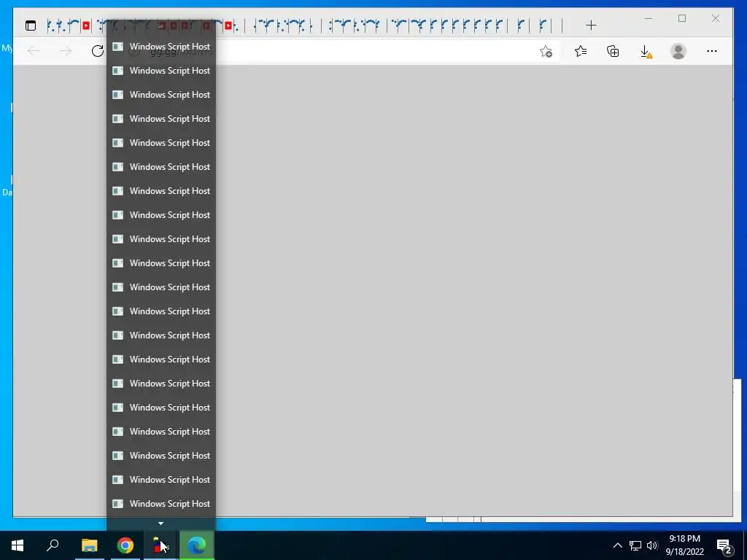The width and height of the screenshot is (747, 560).
Task: Open the notification center icon
Action: coord(724,546)
